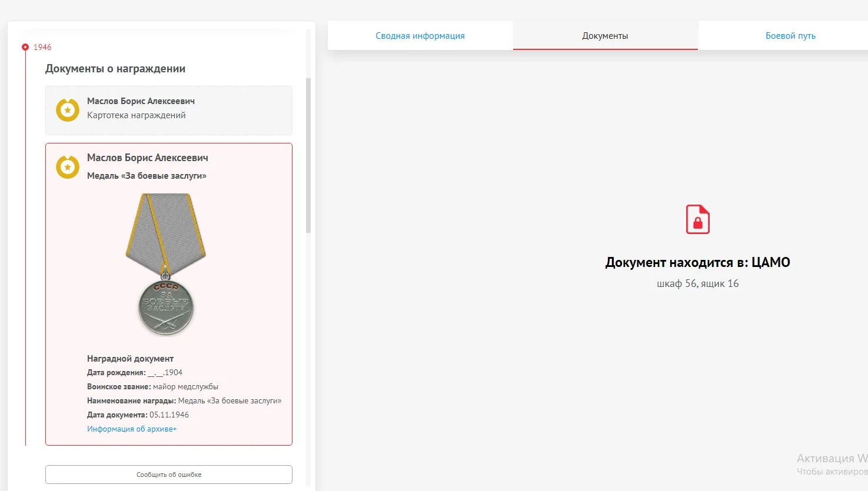This screenshot has height=491, width=868.
Task: Click the Дата документа 05.11.1946 line
Action: 138,415
